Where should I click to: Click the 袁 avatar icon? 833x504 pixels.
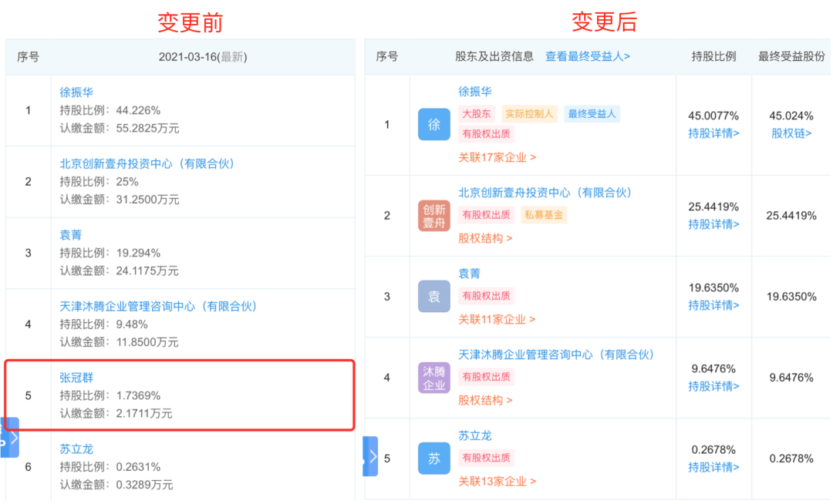[x=434, y=297]
